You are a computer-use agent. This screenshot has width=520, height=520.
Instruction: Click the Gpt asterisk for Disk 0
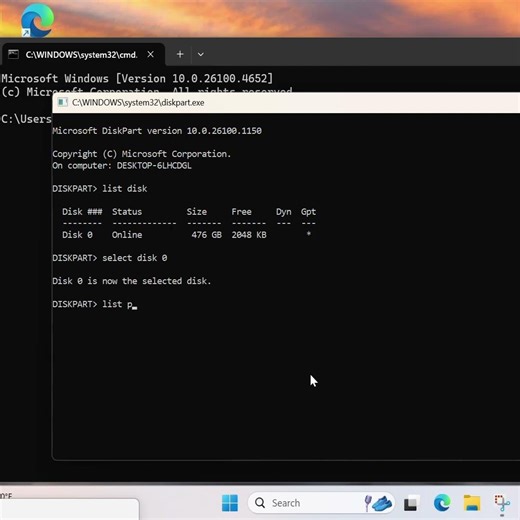tap(309, 234)
